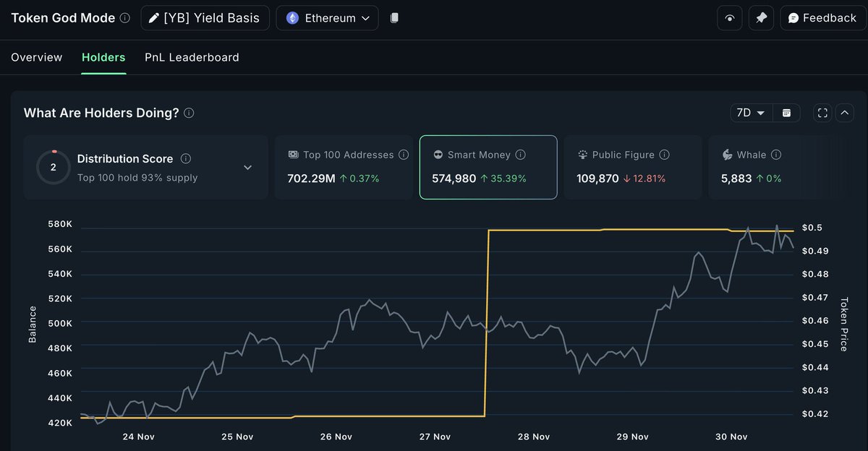Select the Public Figure card
868x451 pixels.
coord(633,167)
